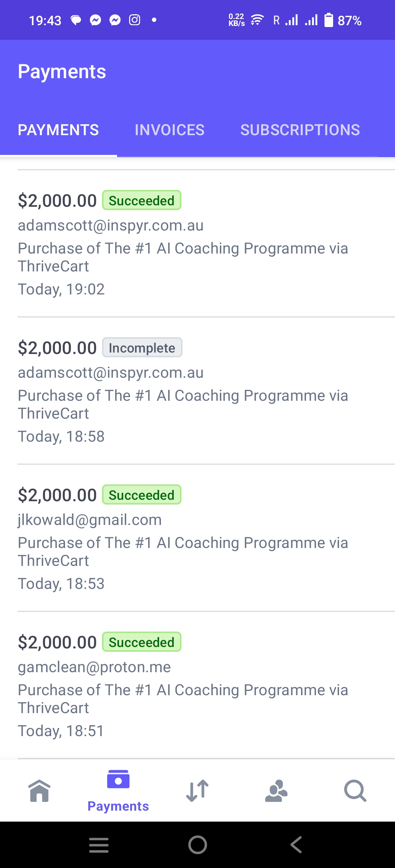Open the Balance transfers arrows icon
The image size is (395, 868).
point(197,791)
